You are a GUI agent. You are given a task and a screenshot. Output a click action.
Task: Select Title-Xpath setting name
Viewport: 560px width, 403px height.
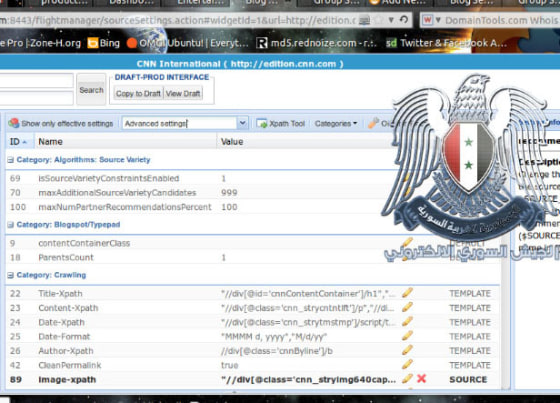click(x=60, y=294)
